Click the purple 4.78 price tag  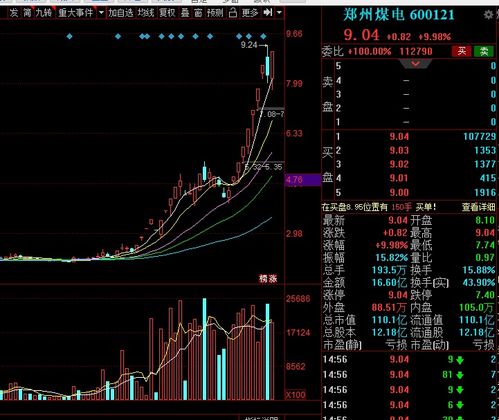(303, 180)
